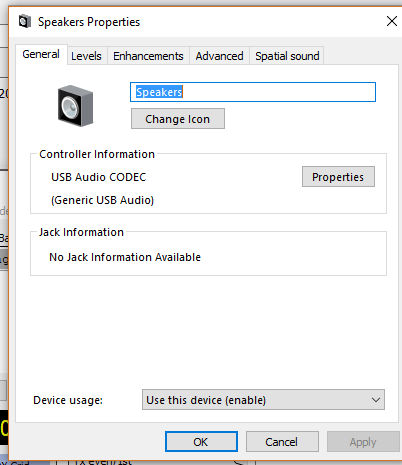Switch to the General tab
This screenshot has height=465, width=402.
coord(41,54)
